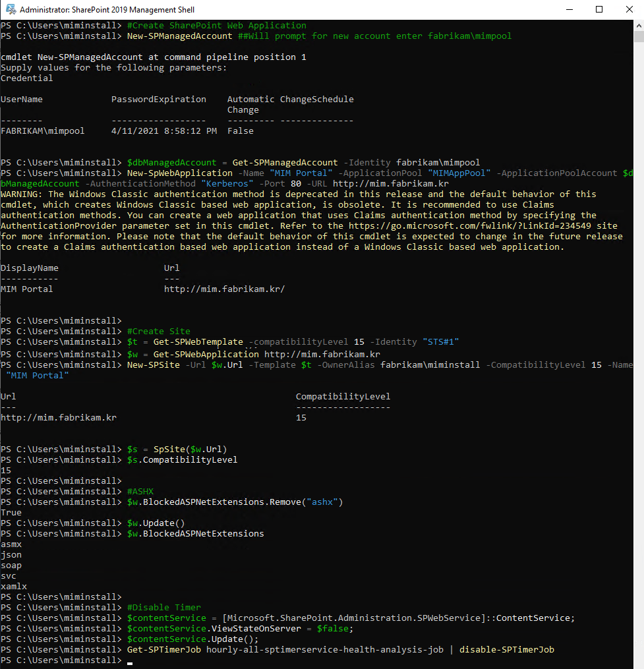This screenshot has height=669, width=644.
Task: Click the 'Get-SPWebTemplate' command text
Action: [x=198, y=342]
